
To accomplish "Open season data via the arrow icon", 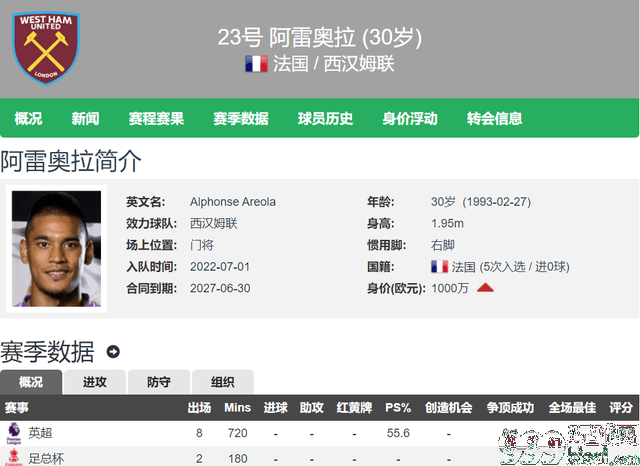I will 113,352.
